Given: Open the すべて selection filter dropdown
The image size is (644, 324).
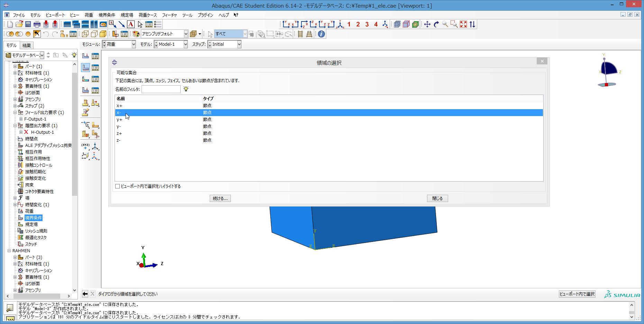Looking at the screenshot, I should (x=231, y=34).
